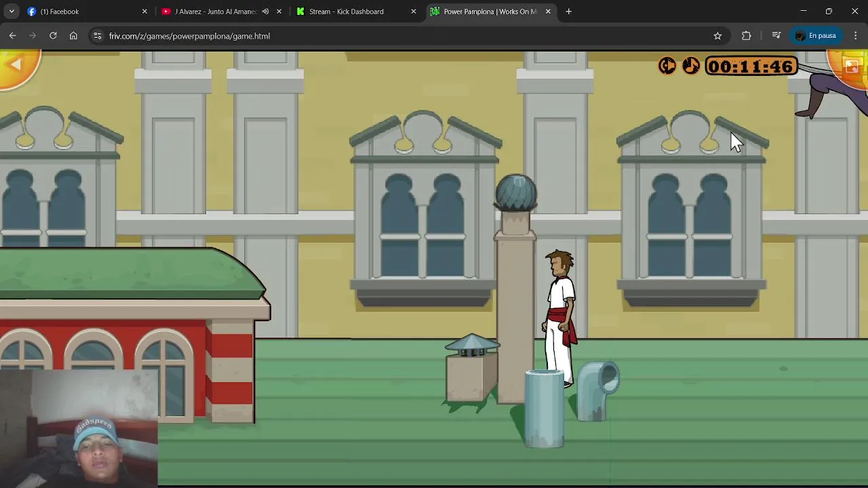Switch to the Facebook tab
The width and height of the screenshot is (868, 488).
point(85,12)
